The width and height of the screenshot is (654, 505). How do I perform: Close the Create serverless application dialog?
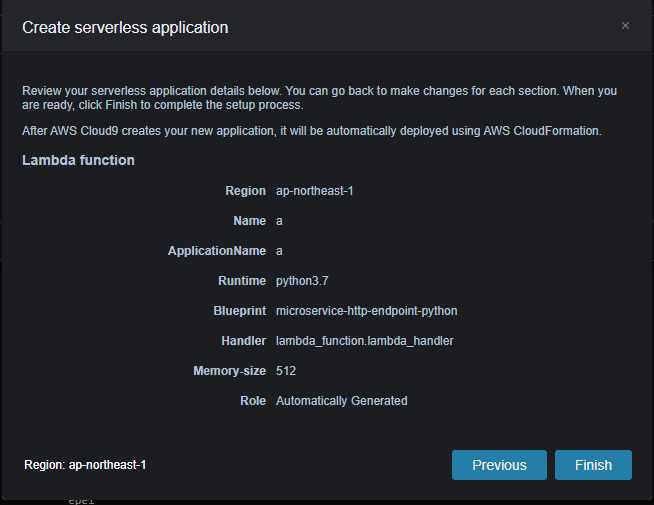[625, 26]
